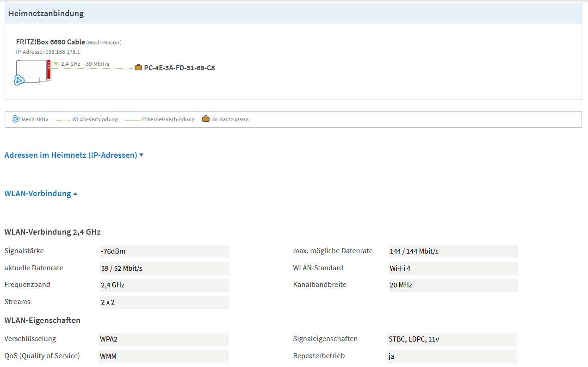Click the QoS (Quality of Service) label
588x367 pixels.
click(x=42, y=356)
